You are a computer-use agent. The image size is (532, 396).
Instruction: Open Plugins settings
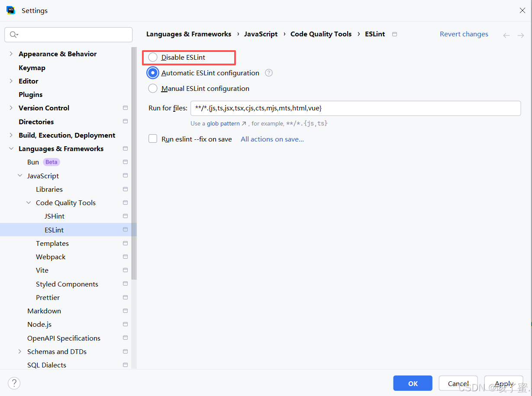tap(30, 94)
